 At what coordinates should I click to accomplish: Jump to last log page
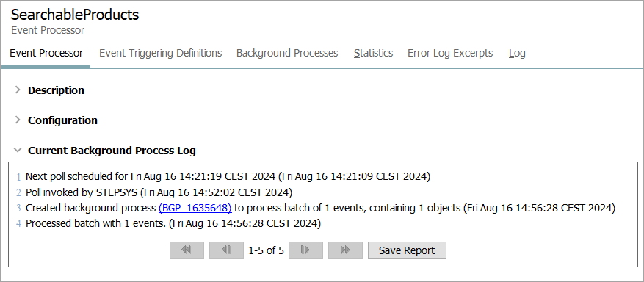pos(345,250)
